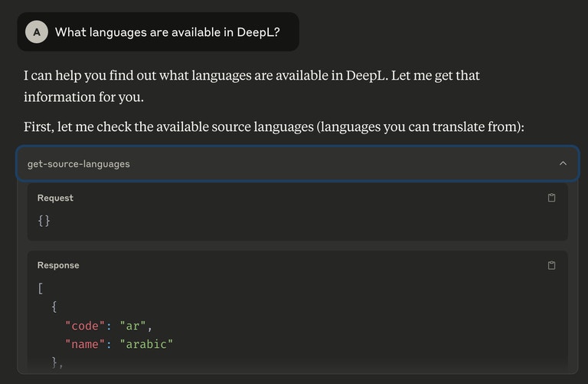Click the Request section label
The width and height of the screenshot is (588, 384).
point(55,198)
